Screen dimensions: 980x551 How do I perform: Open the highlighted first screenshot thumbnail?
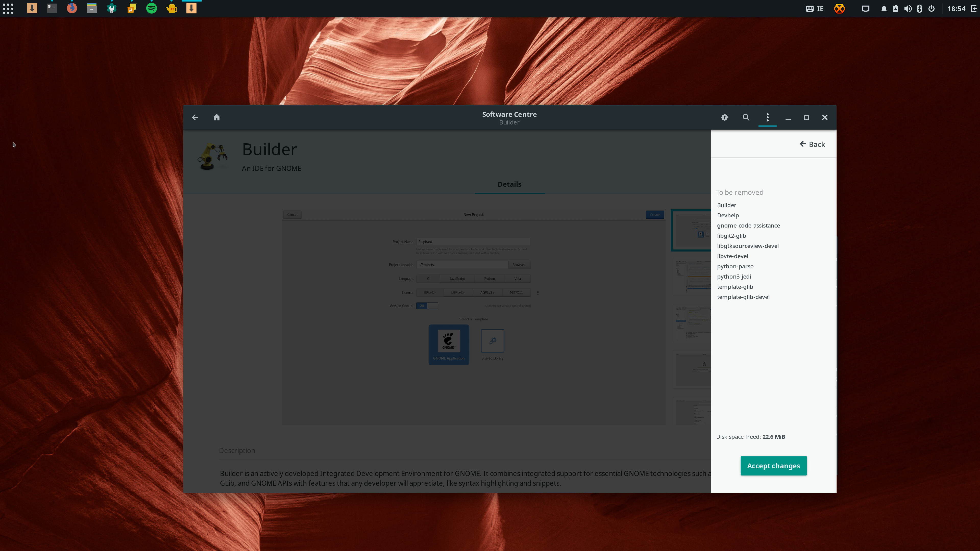(x=691, y=230)
